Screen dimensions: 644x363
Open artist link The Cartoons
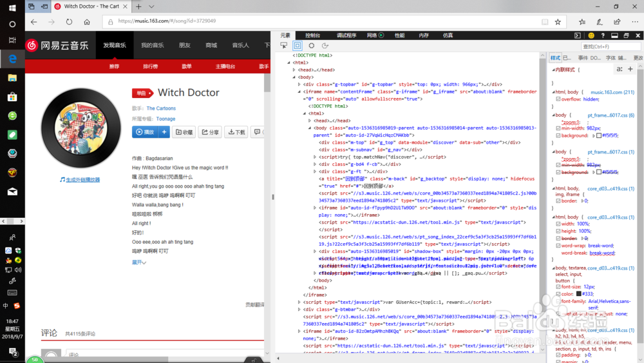point(161,108)
